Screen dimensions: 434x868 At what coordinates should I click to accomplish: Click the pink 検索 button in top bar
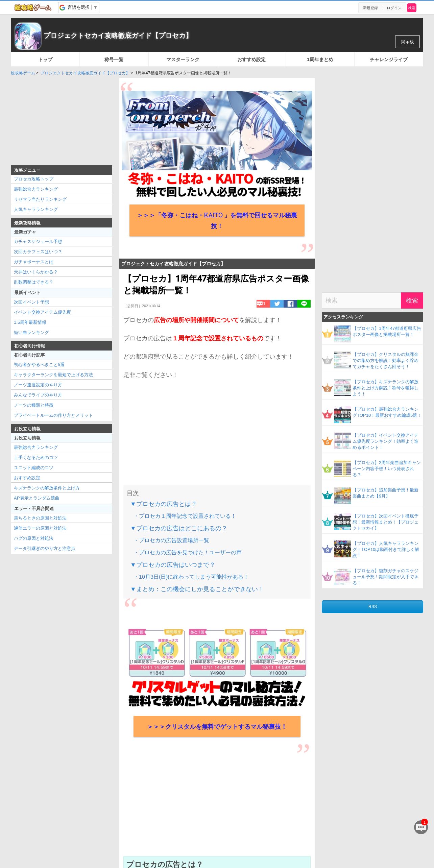point(412,8)
